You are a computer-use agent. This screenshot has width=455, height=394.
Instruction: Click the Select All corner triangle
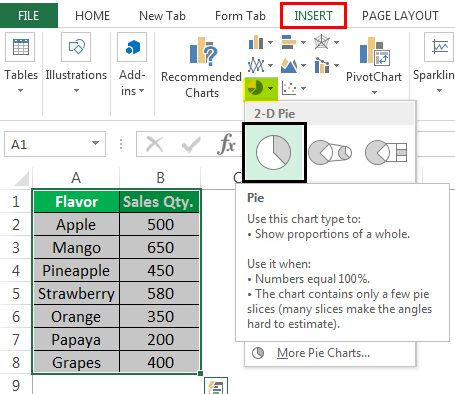[22, 178]
